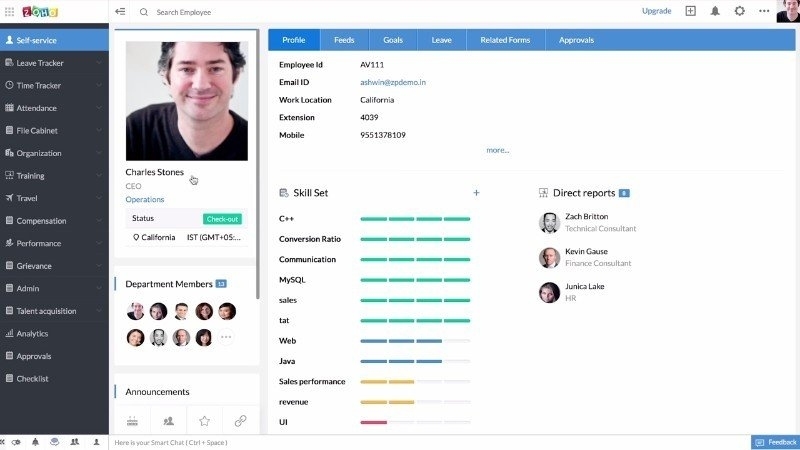Add a skill with the Skill Set plus
This screenshot has height=450, width=800.
(476, 193)
